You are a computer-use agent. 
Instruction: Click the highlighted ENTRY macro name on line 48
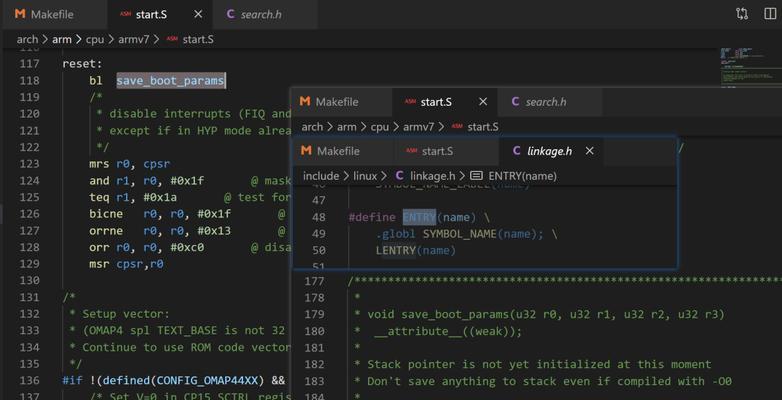(x=419, y=217)
